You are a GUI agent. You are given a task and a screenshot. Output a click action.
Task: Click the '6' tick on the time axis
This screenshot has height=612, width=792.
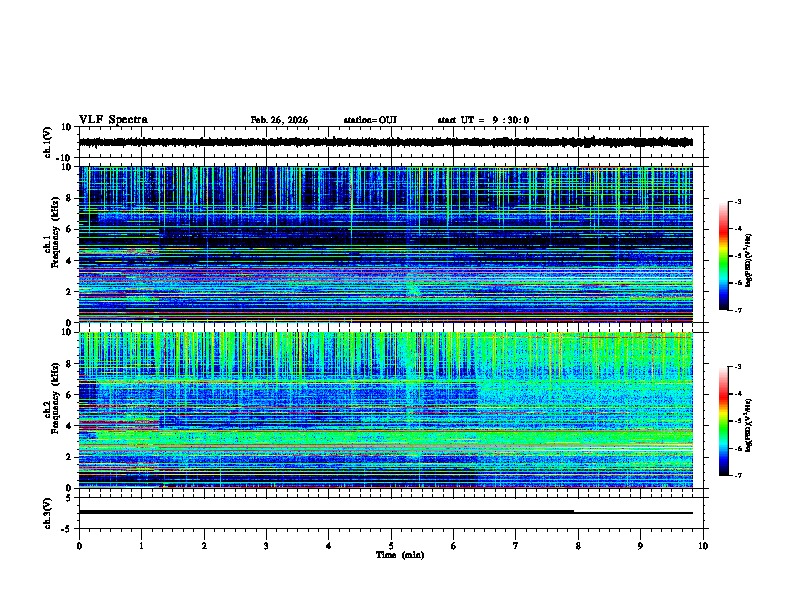tap(454, 546)
